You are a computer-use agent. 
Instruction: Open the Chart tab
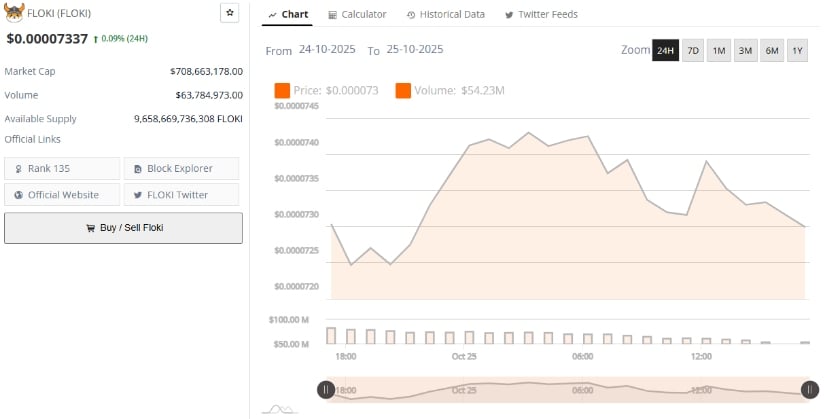click(288, 15)
